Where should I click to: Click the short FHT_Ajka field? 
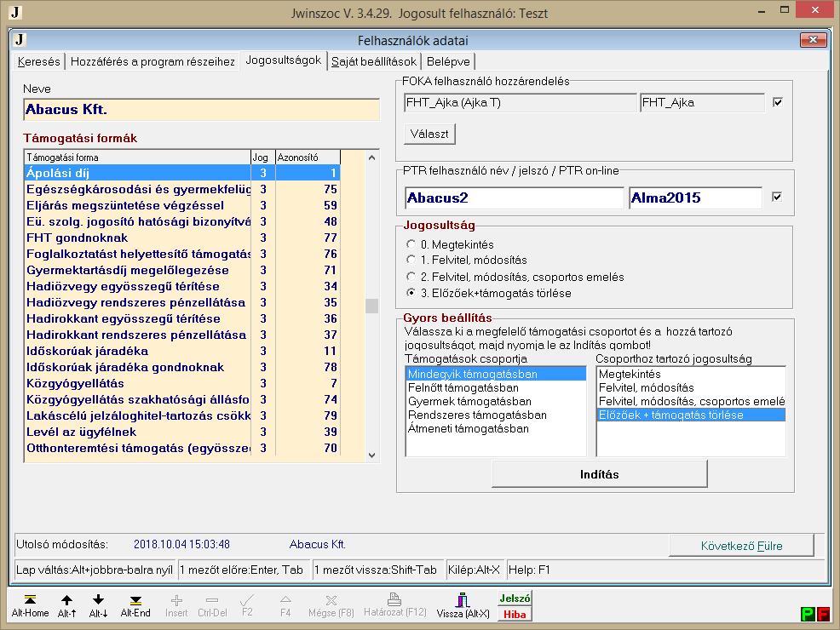point(702,102)
